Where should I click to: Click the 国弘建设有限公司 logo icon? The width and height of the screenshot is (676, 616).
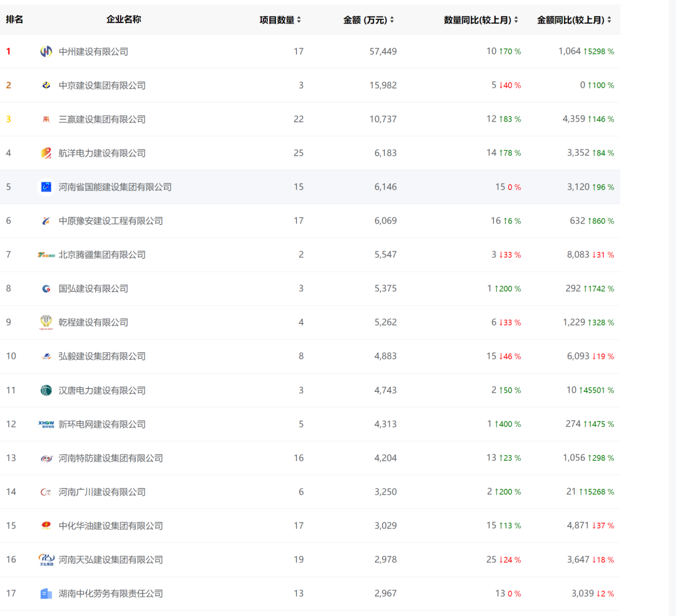click(x=46, y=289)
